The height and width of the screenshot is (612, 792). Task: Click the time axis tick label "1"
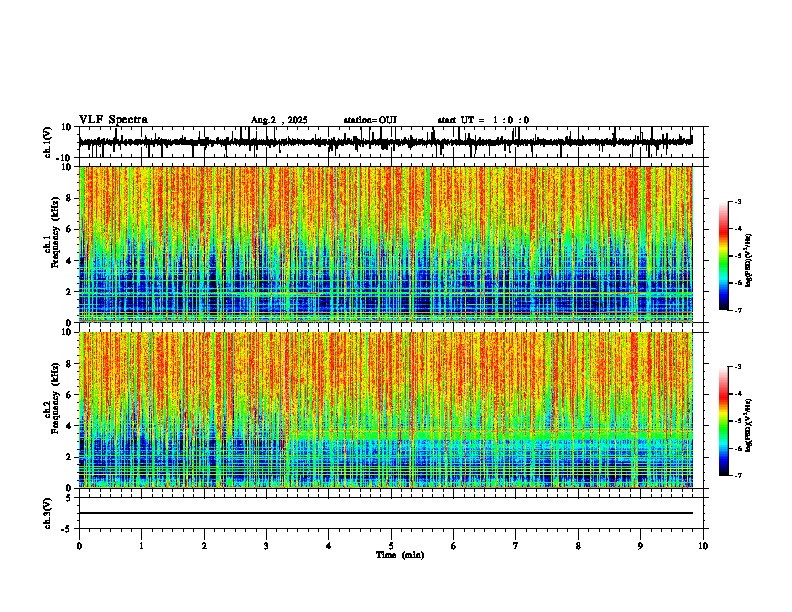(x=141, y=546)
